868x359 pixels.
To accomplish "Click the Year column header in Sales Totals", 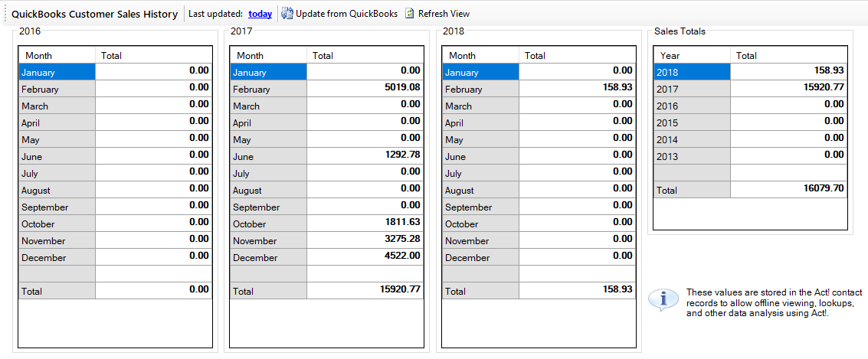I will 693,55.
